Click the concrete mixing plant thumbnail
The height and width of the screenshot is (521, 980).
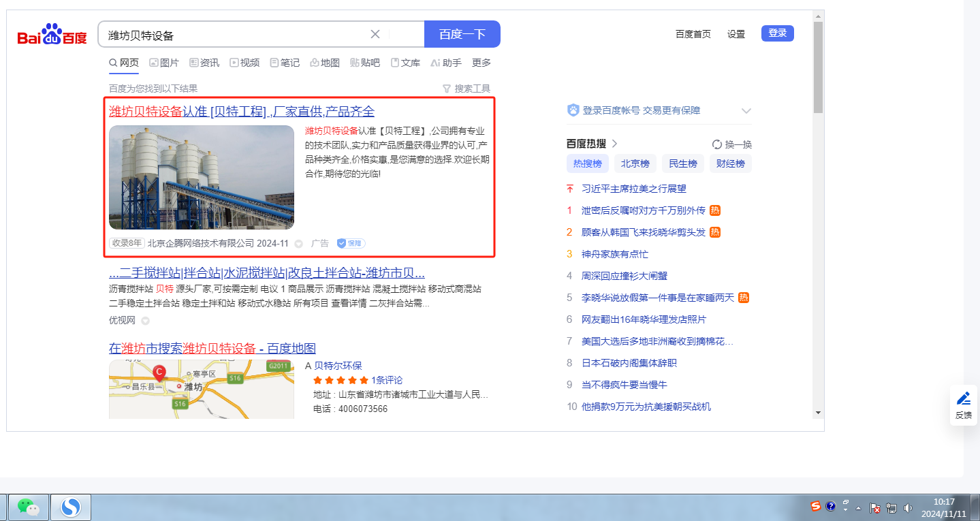click(x=202, y=177)
